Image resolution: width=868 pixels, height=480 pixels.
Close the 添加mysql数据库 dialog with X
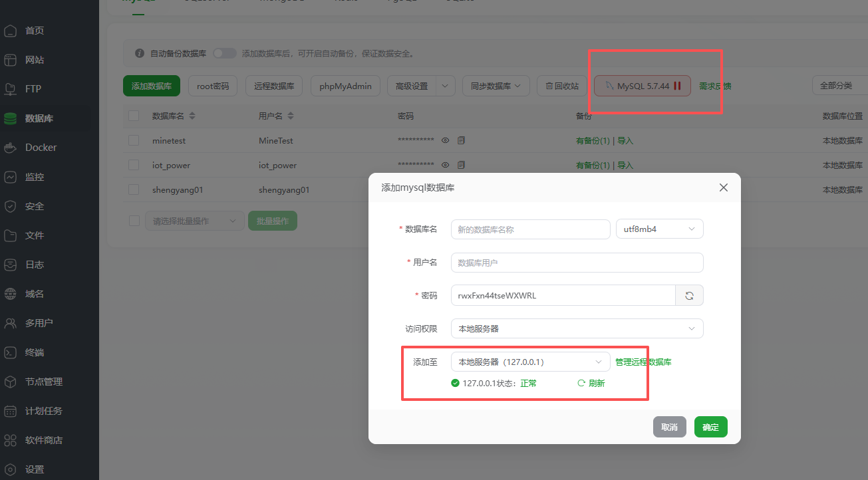724,188
